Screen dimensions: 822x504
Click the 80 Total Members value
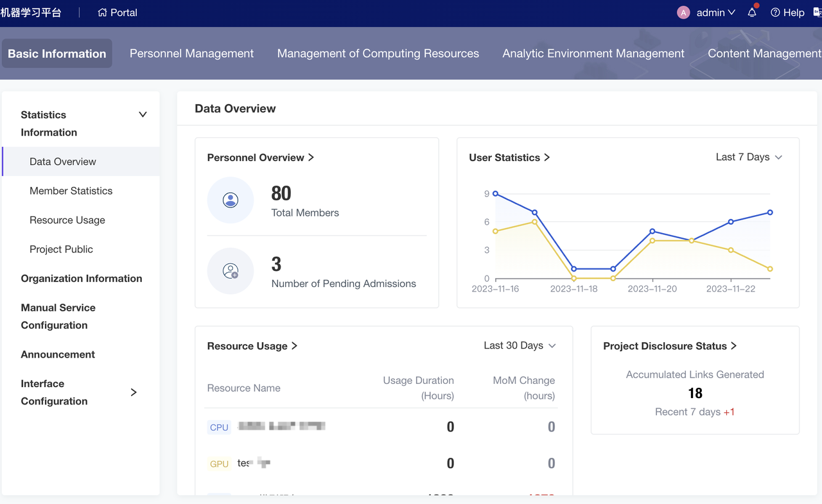pyautogui.click(x=281, y=193)
